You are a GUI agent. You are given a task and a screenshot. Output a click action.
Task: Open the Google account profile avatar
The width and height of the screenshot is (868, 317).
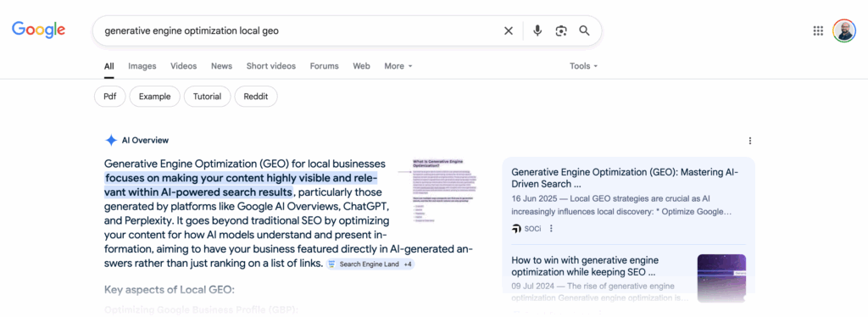point(844,31)
